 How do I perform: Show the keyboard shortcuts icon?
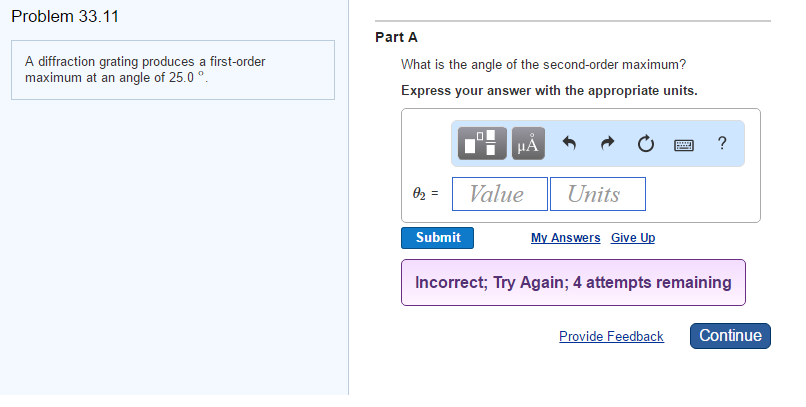coord(684,144)
